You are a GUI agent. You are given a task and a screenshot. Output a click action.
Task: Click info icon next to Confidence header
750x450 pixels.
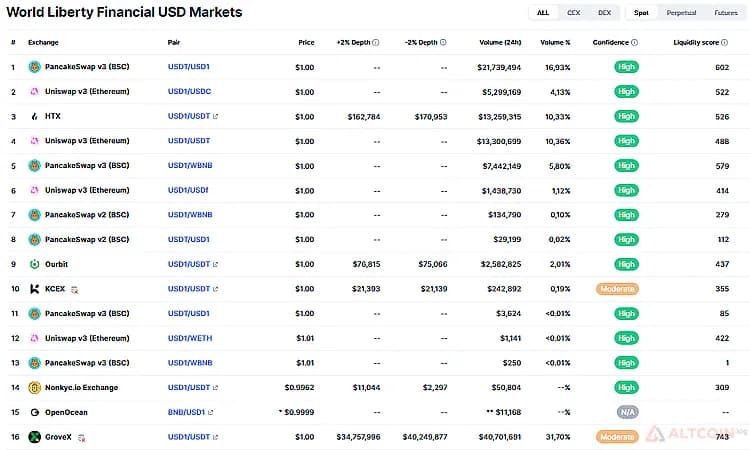tap(634, 43)
